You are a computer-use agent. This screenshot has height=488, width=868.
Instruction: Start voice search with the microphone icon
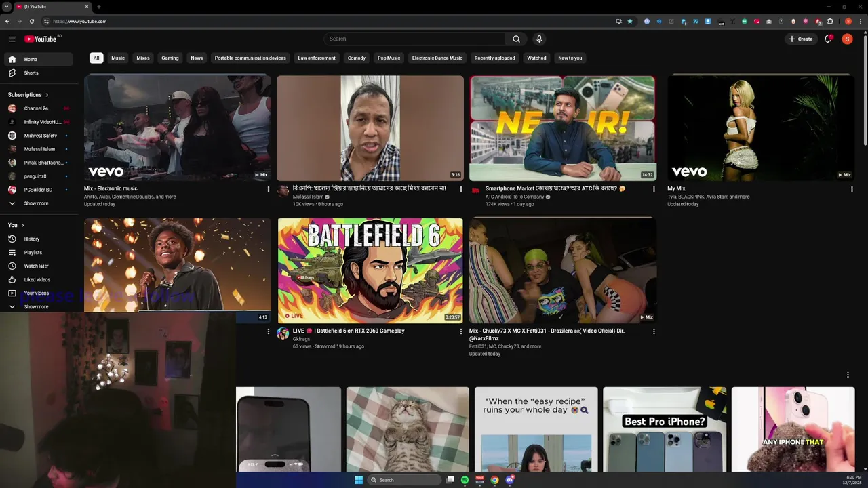[x=539, y=39]
